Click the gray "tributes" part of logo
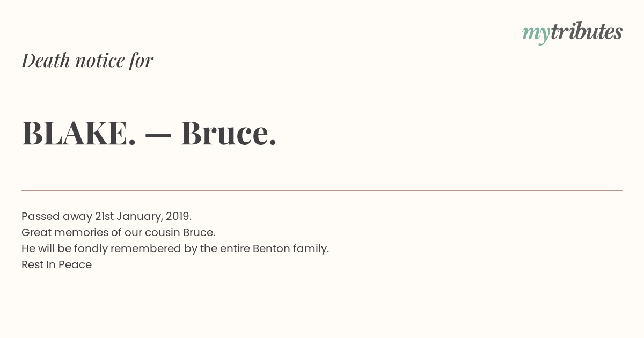Screen dimensions: 644x338 click(x=587, y=32)
